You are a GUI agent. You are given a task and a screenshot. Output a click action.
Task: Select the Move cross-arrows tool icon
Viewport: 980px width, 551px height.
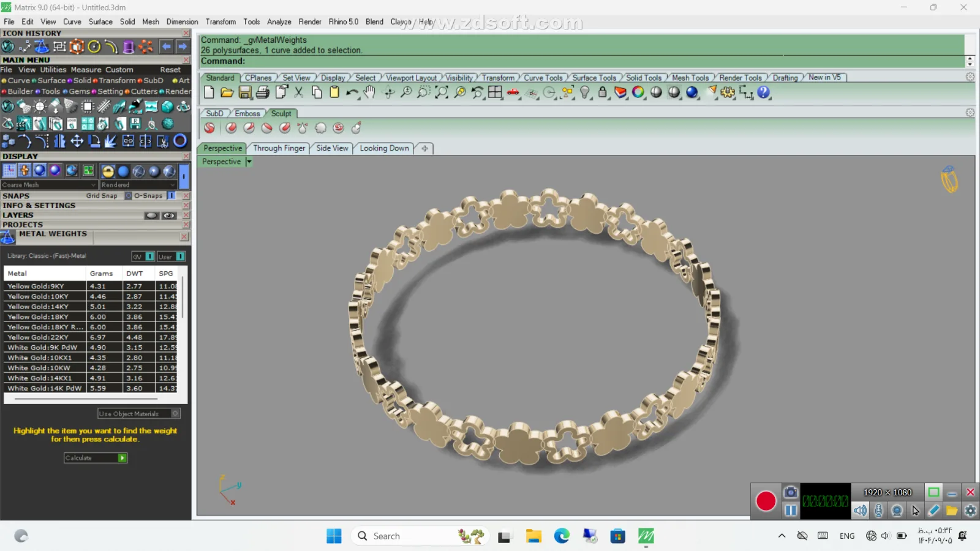(77, 141)
